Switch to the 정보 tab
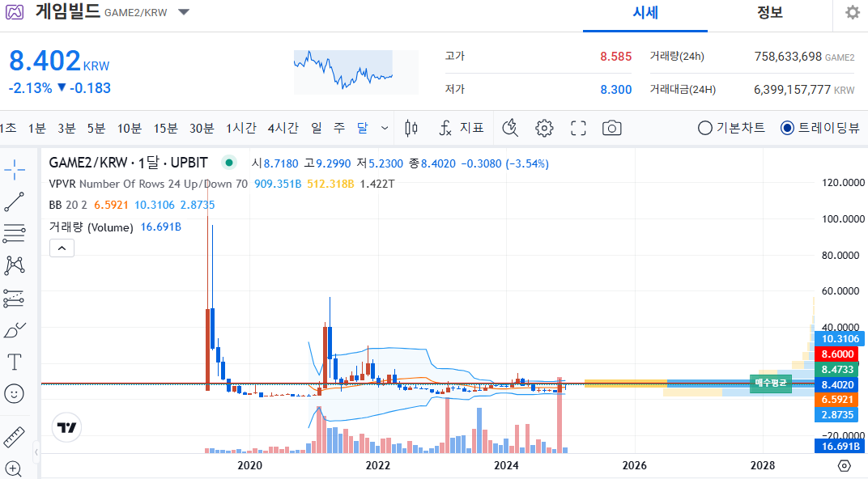The width and height of the screenshot is (868, 479). 770,13
